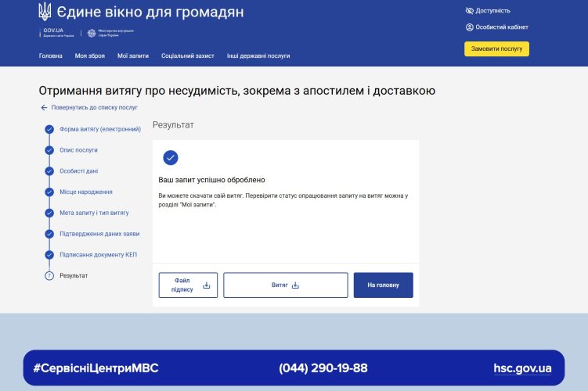Download the extract with 'Витяг' button
The height and width of the screenshot is (391, 588).
click(285, 285)
